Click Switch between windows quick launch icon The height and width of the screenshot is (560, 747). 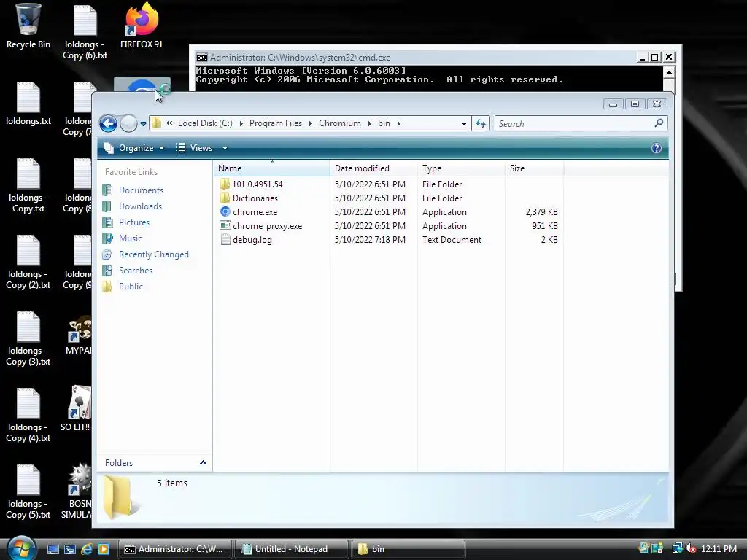(x=70, y=549)
